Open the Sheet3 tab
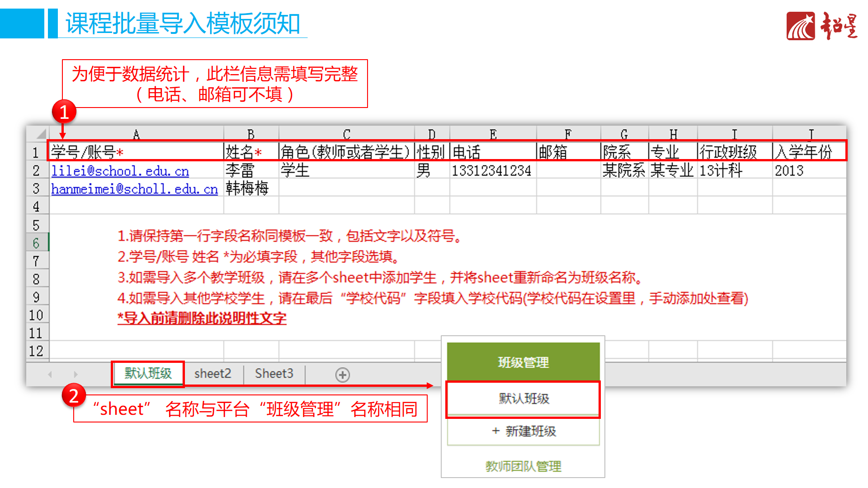The height and width of the screenshot is (488, 868). coord(274,374)
